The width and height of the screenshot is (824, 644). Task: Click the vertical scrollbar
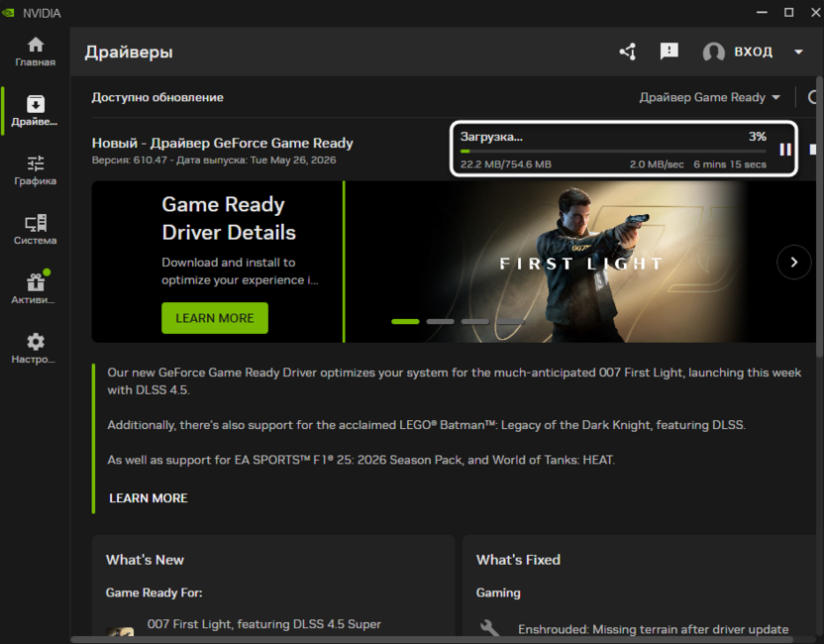coord(820,218)
